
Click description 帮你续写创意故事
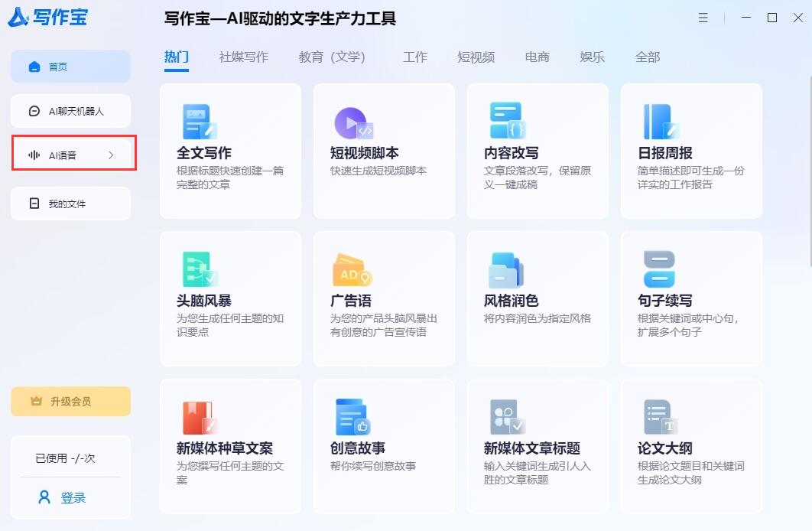click(x=373, y=466)
